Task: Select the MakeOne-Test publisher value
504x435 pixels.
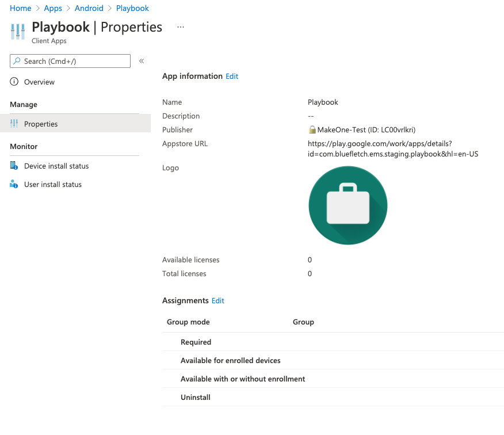Action: click(366, 129)
